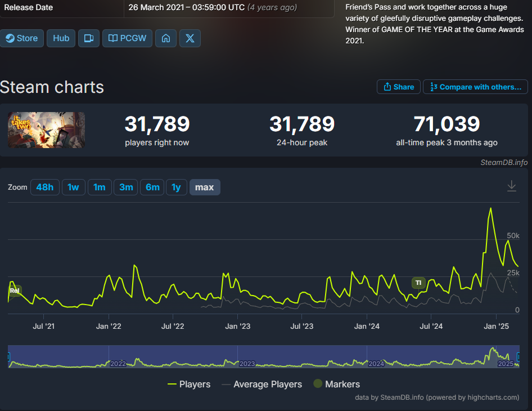Click the players right now label
532x411 pixels.
point(157,142)
